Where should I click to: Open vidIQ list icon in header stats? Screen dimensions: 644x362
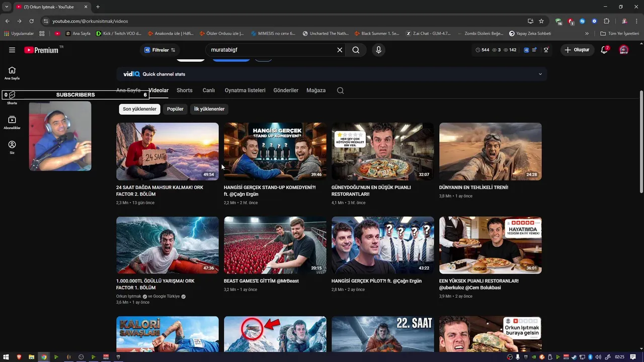pos(534,50)
